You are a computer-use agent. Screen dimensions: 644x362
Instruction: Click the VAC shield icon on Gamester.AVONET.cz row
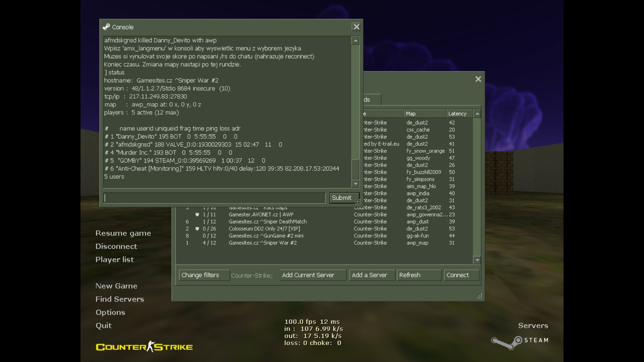pyautogui.click(x=197, y=215)
